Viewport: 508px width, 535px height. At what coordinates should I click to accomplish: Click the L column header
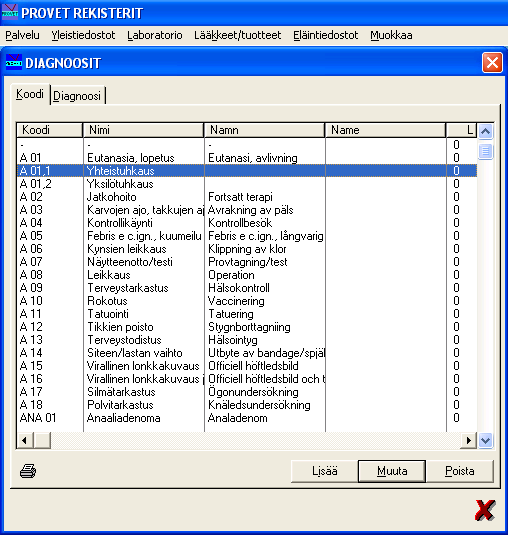point(462,130)
